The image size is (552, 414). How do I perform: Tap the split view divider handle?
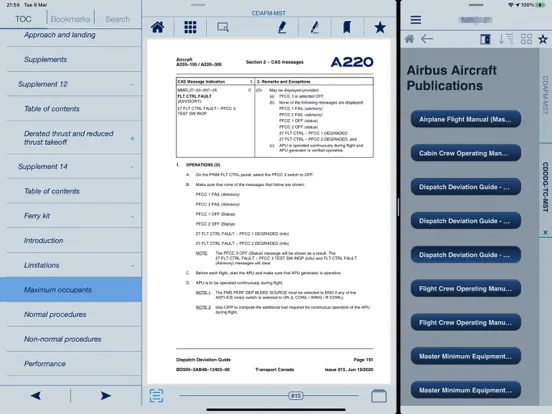point(398,207)
